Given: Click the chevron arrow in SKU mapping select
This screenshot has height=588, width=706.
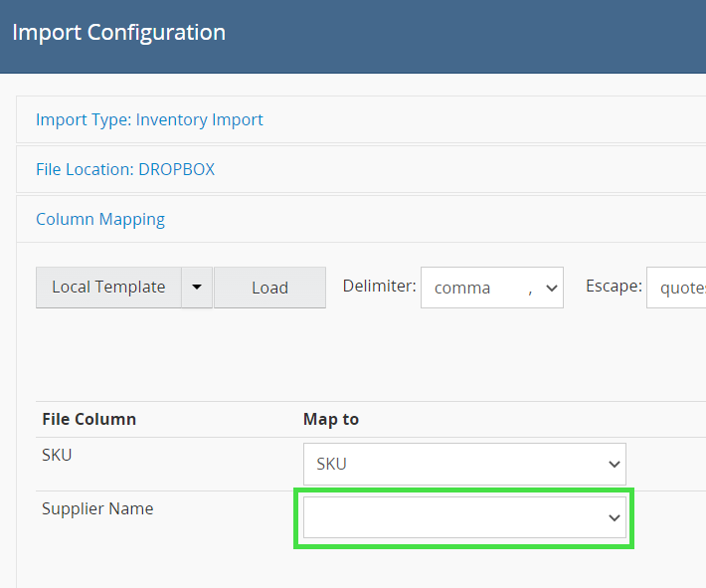Looking at the screenshot, I should [614, 465].
